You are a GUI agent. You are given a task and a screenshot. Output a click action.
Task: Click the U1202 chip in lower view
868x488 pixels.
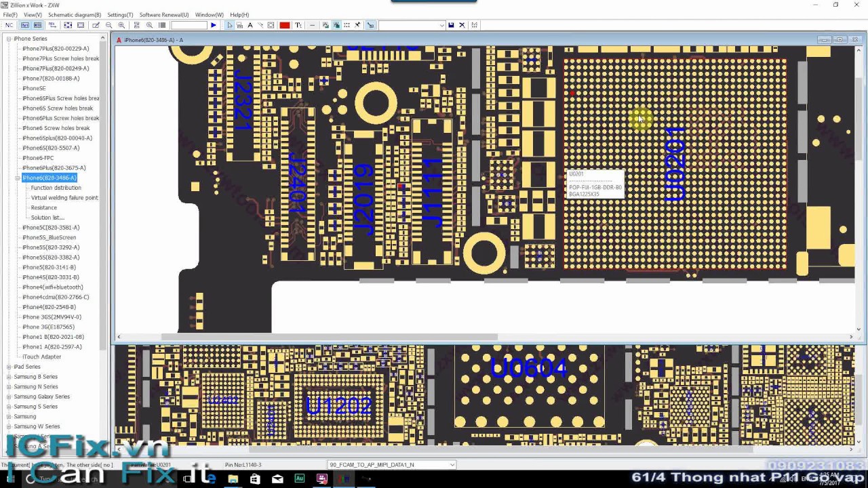338,405
